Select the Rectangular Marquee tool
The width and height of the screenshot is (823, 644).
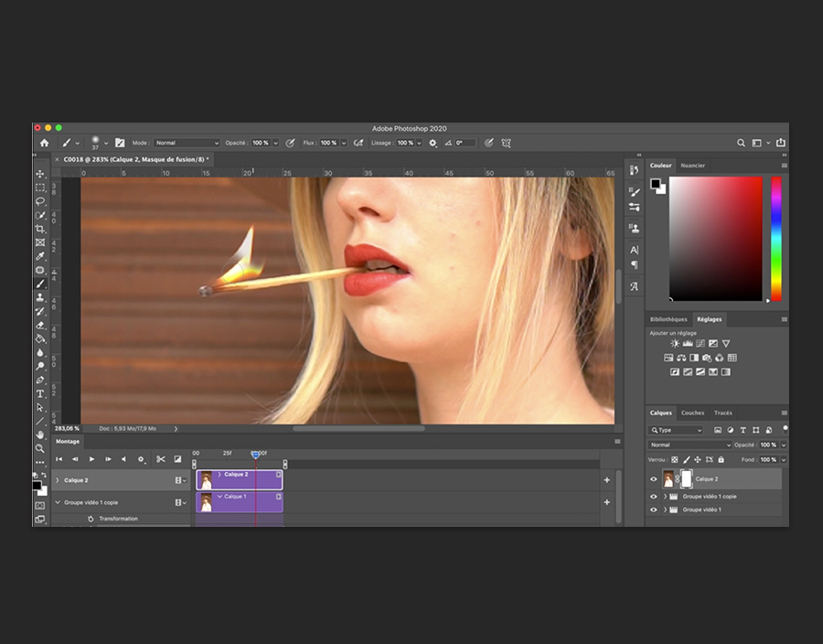pyautogui.click(x=40, y=188)
